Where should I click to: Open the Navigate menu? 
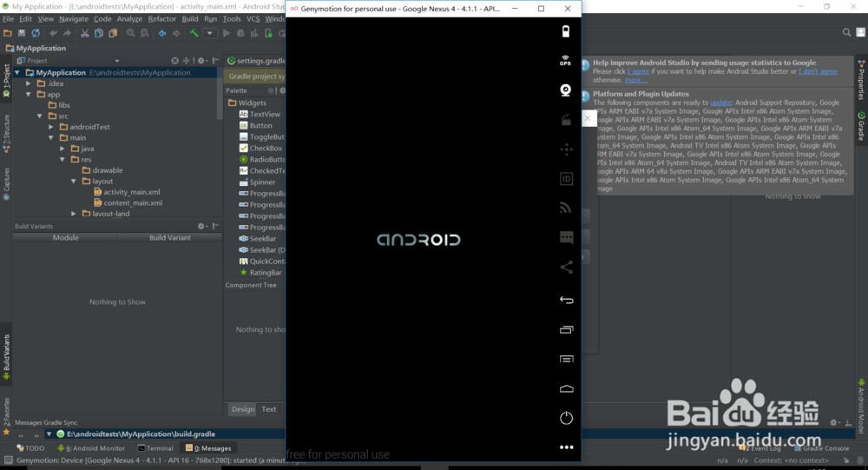74,19
